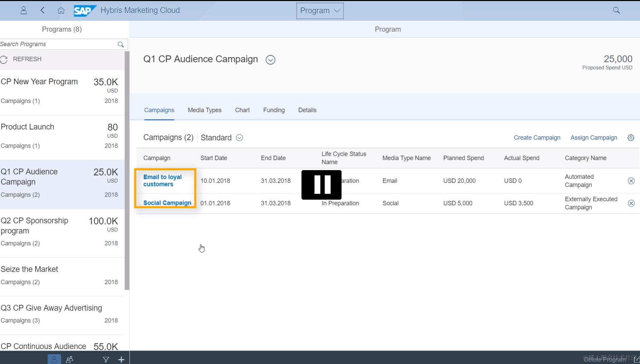Screen dimensions: 640x364
Task: Open the Email to loyal customers campaign
Action: click(x=162, y=181)
